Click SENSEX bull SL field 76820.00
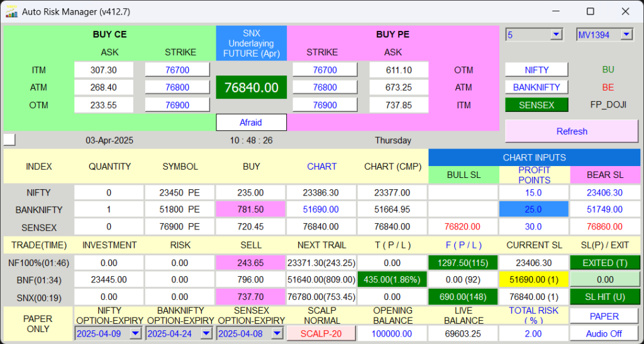The image size is (644, 344). 463,227
